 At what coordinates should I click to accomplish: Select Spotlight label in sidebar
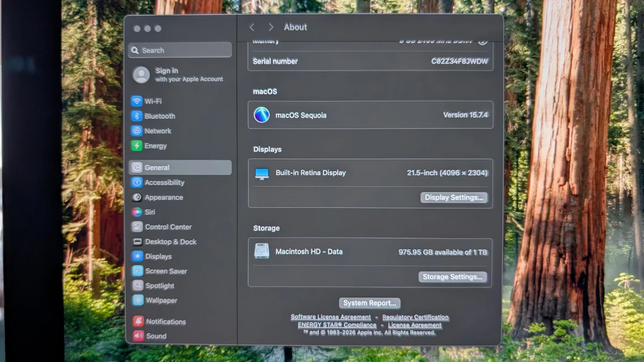[x=160, y=286]
